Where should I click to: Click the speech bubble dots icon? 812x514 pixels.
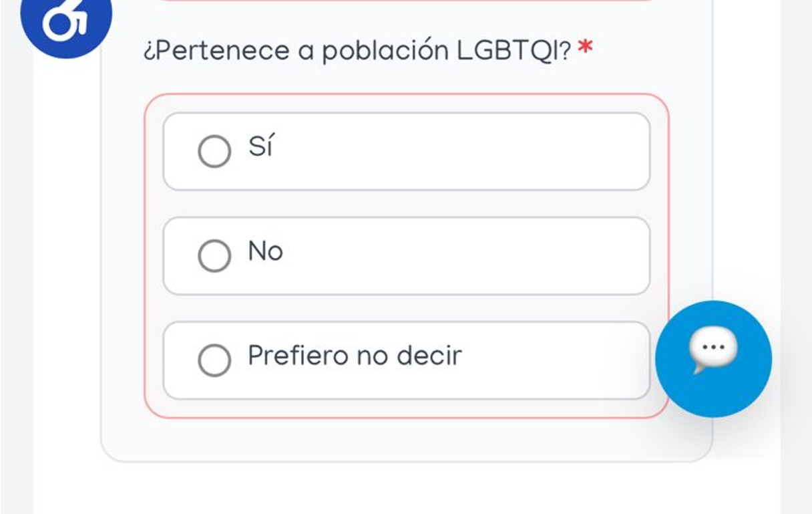click(713, 349)
